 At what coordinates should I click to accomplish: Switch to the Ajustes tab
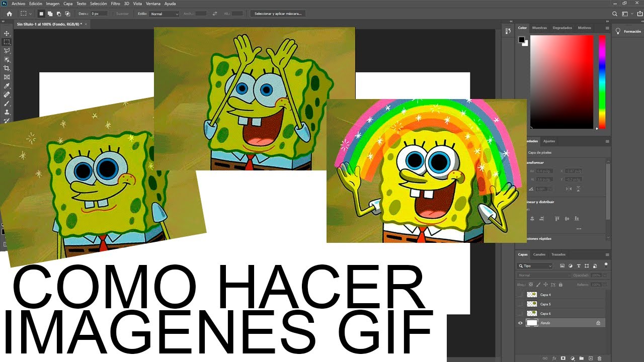549,141
